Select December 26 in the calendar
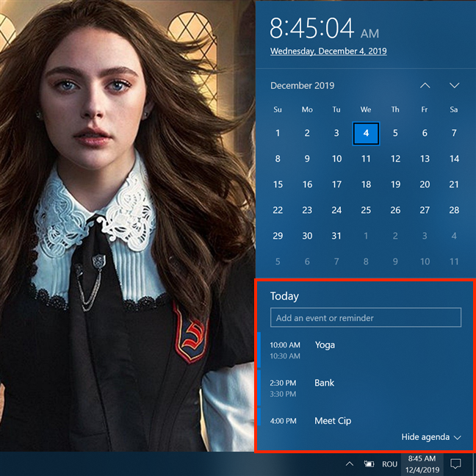Screen dimensions: 476x476 (395, 210)
